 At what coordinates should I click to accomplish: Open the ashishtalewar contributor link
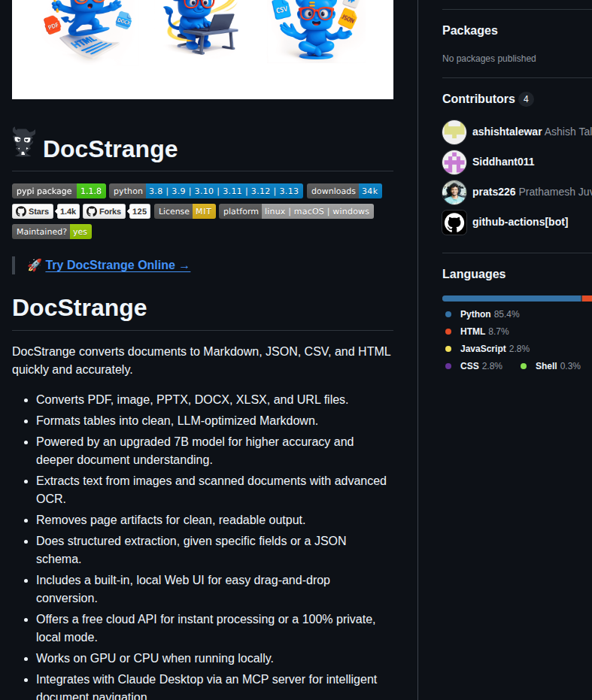507,132
